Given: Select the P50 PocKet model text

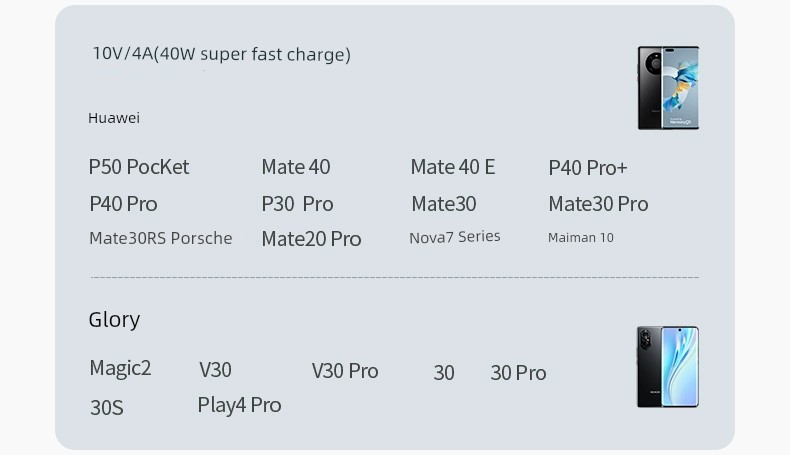Looking at the screenshot, I should [139, 167].
